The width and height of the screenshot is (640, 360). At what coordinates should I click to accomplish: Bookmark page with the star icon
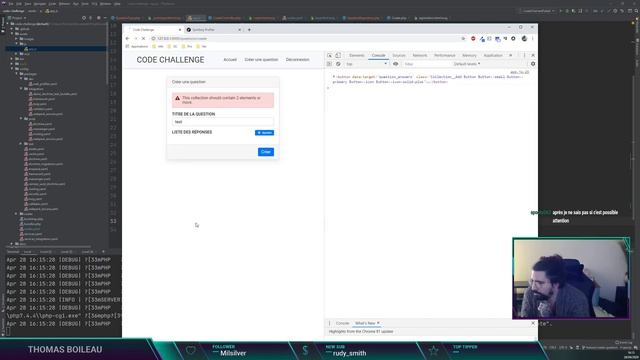[x=463, y=38]
